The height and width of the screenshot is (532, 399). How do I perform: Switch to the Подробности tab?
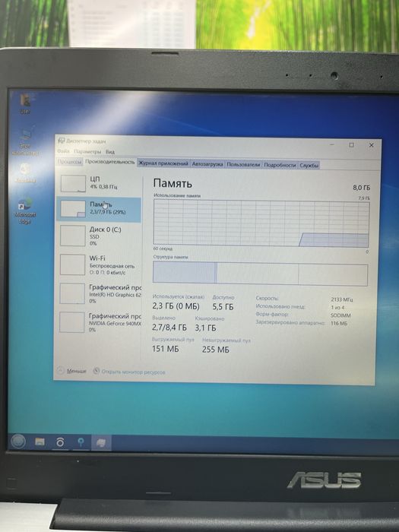pos(280,165)
